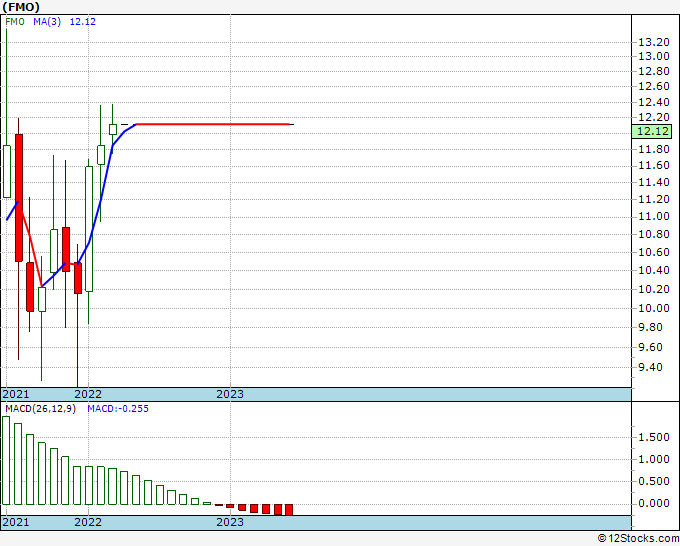Click the 12.60 price axis label
Viewport: 680px width, 546px height.
click(x=654, y=86)
